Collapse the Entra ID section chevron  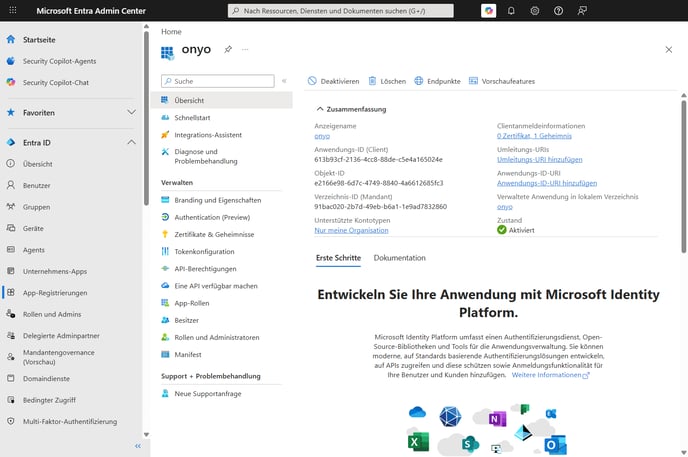(x=131, y=142)
